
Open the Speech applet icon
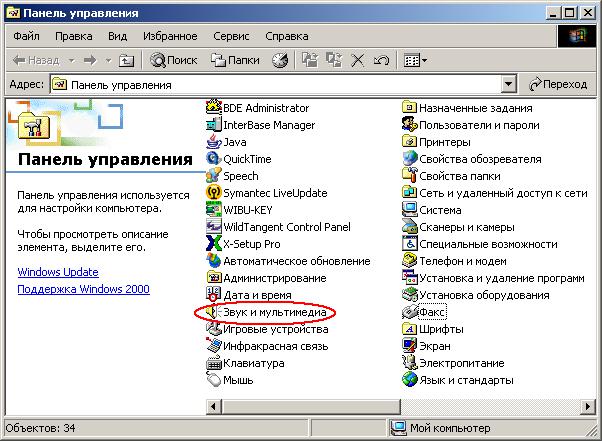214,176
